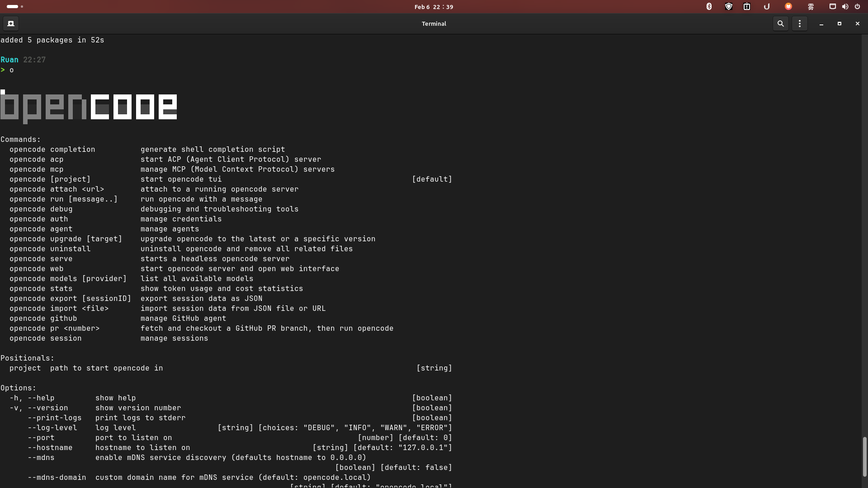Screen dimensions: 868x488
Task: Open the terminal three-dot menu
Action: (x=799, y=23)
